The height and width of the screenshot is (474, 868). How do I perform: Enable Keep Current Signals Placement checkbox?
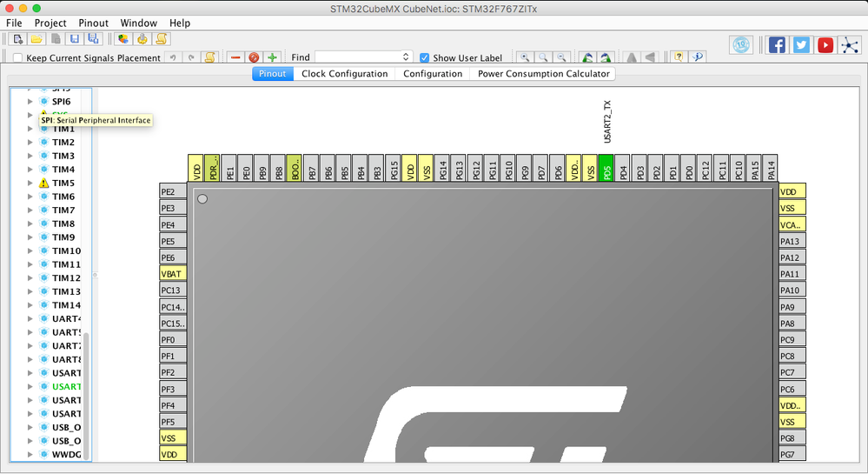17,57
